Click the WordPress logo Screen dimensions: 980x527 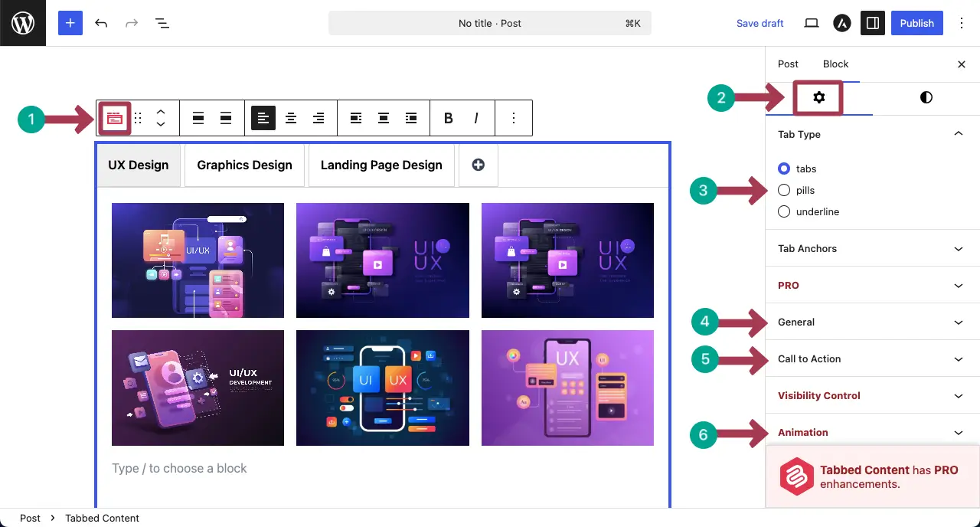(x=23, y=23)
